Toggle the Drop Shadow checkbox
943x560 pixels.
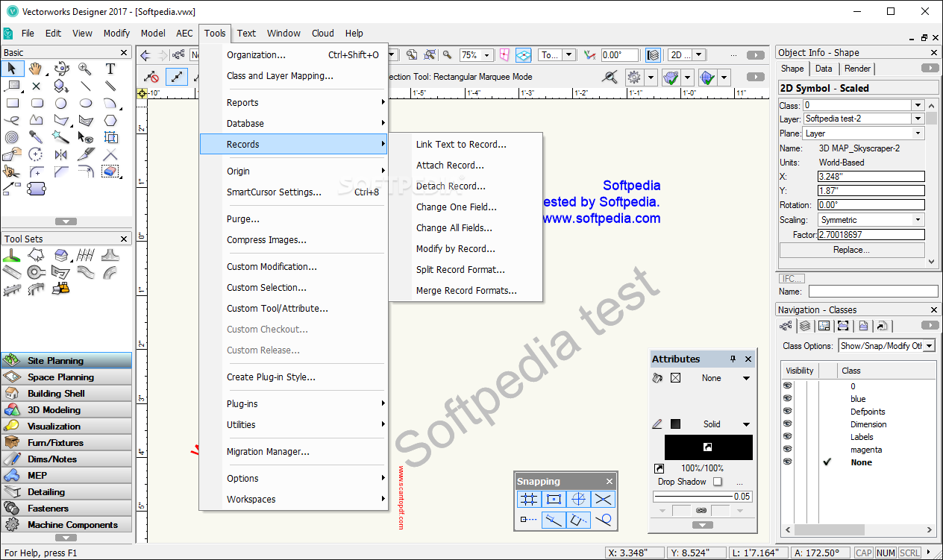(717, 482)
